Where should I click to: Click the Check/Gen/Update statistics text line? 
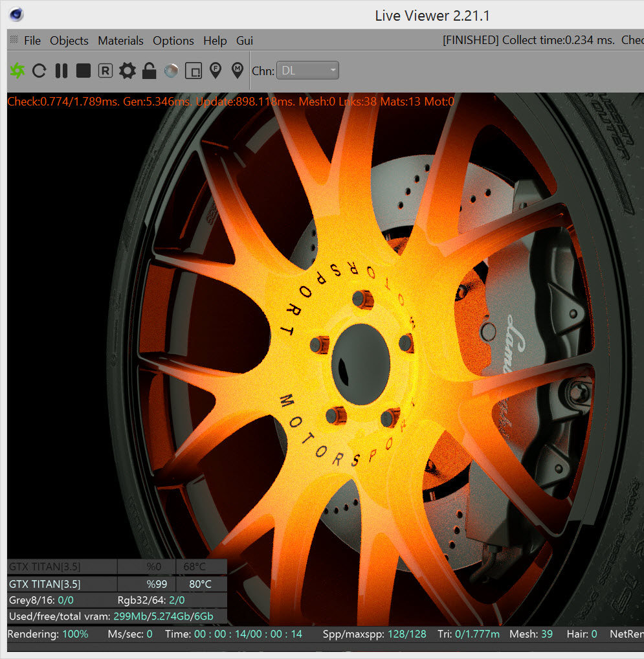tap(231, 101)
